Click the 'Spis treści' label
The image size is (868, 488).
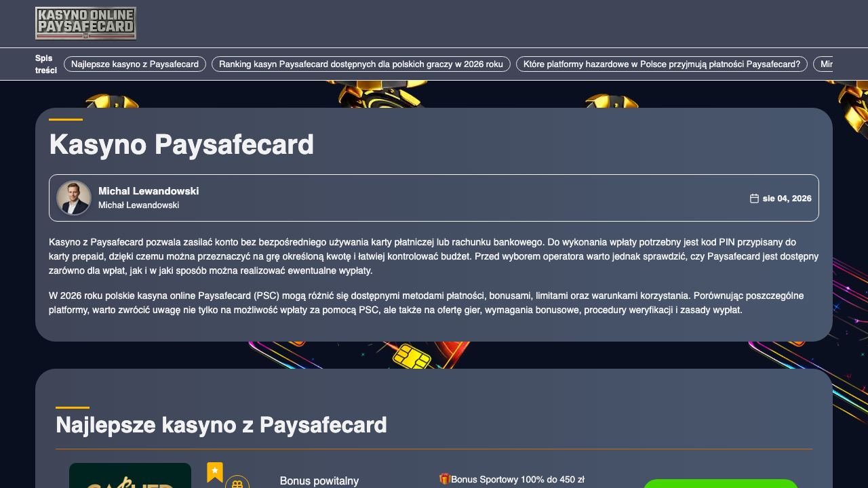tap(46, 64)
